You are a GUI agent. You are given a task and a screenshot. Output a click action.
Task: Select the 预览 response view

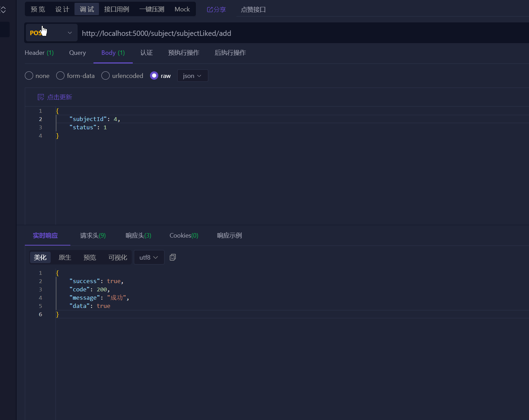coord(90,257)
